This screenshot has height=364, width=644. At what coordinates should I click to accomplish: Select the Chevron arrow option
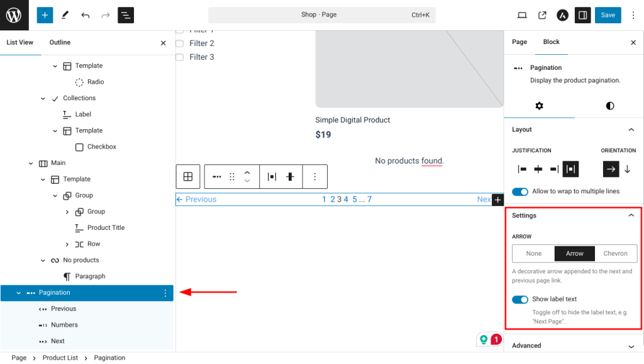615,254
